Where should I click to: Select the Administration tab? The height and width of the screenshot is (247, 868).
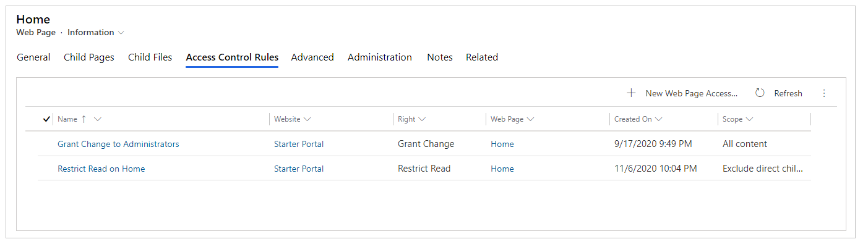coord(380,57)
